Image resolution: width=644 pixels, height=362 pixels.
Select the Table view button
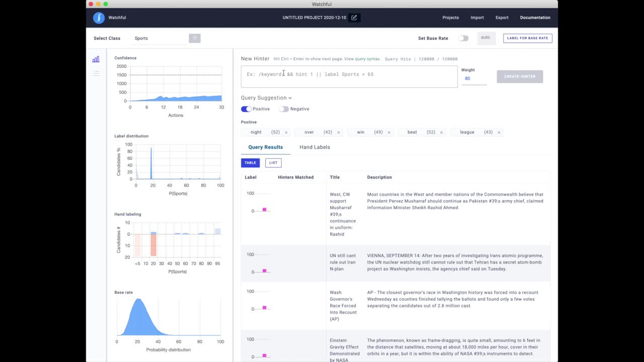pos(250,163)
